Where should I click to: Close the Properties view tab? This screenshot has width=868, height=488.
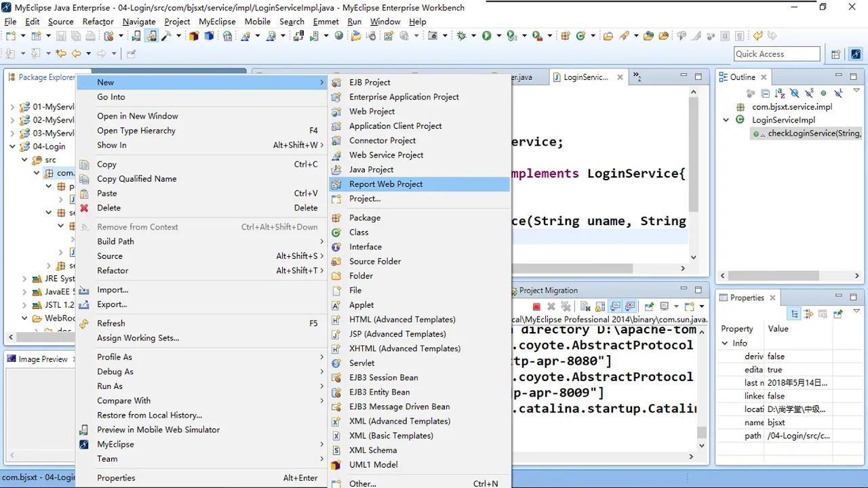tap(772, 298)
